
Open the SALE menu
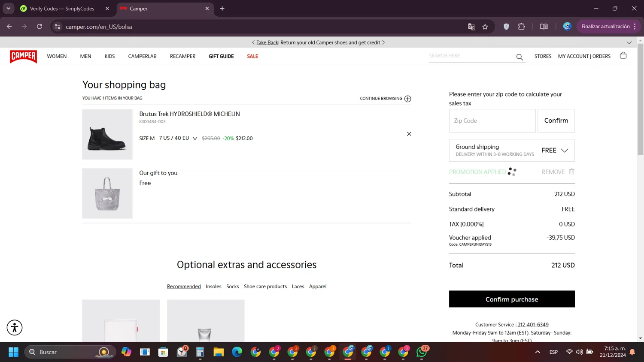tap(252, 56)
